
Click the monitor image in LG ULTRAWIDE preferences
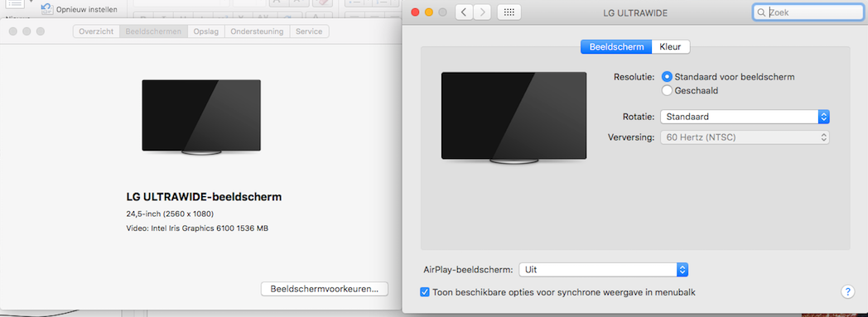pos(514,118)
